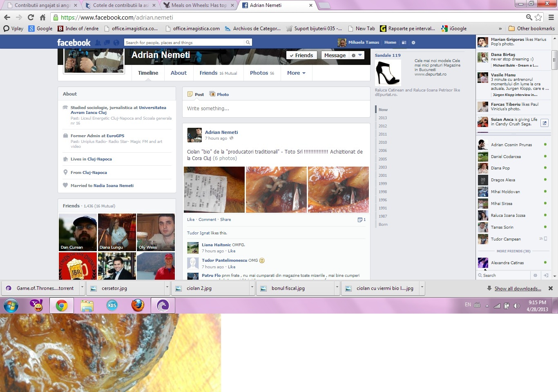This screenshot has width=558, height=392.
Task: Open the Windows Start menu
Action: coord(11,305)
